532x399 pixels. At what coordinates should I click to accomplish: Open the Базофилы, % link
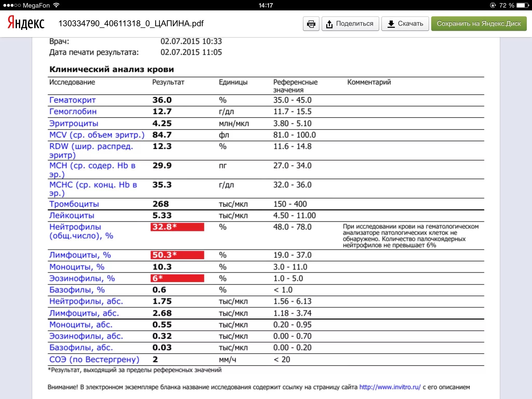(x=77, y=290)
